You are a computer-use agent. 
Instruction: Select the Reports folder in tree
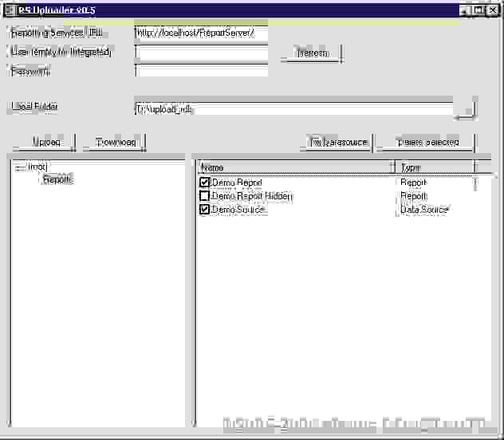coord(57,180)
